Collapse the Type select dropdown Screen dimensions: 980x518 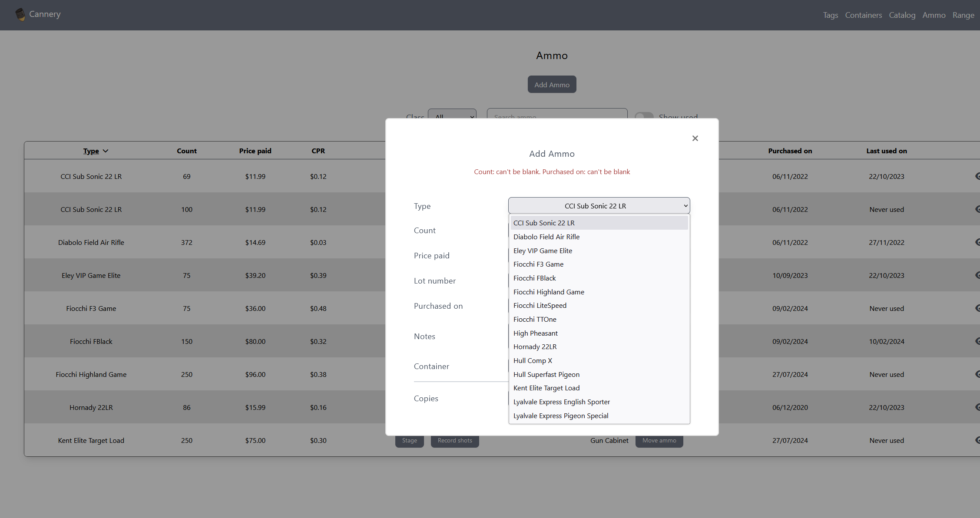599,206
